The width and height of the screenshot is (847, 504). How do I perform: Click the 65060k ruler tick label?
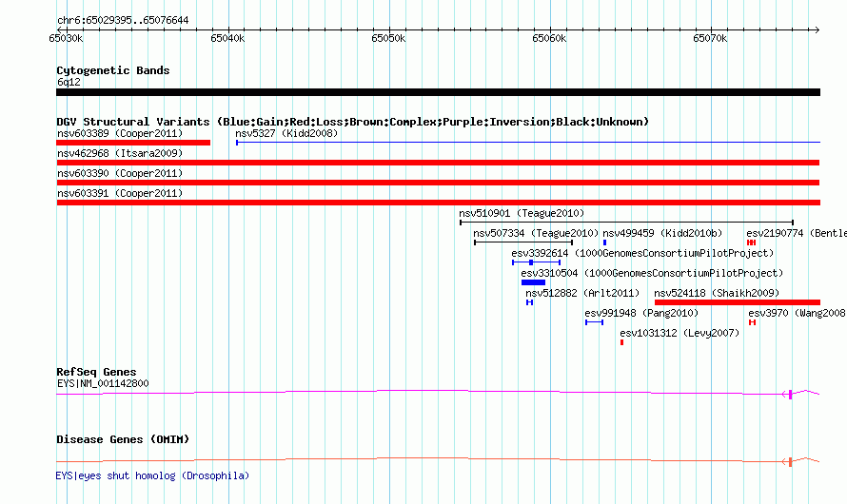pyautogui.click(x=549, y=38)
